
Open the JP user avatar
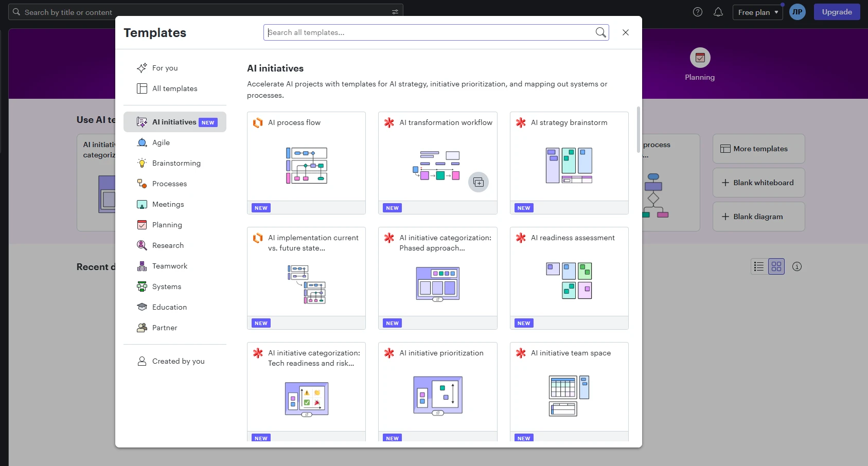(x=797, y=12)
